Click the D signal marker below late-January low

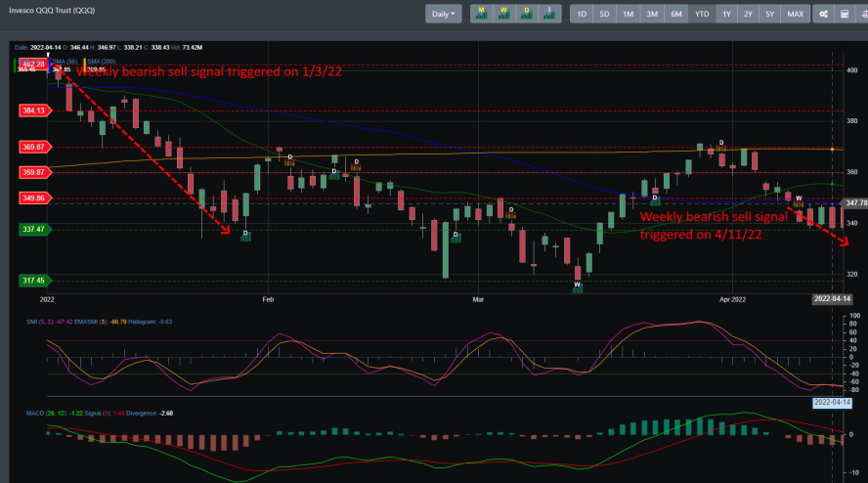point(245,236)
